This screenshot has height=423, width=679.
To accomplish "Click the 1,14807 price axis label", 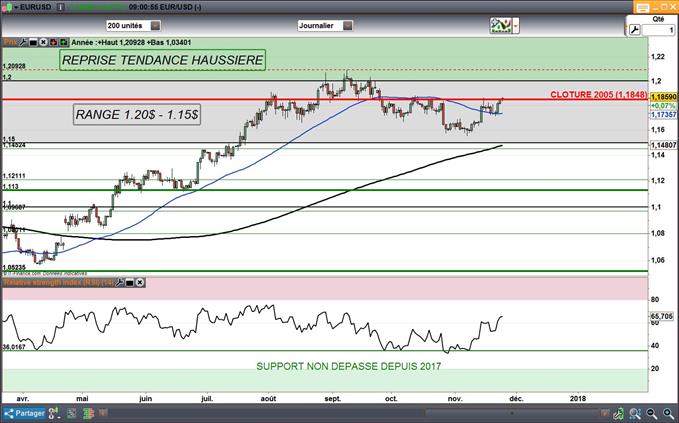I will [x=663, y=145].
